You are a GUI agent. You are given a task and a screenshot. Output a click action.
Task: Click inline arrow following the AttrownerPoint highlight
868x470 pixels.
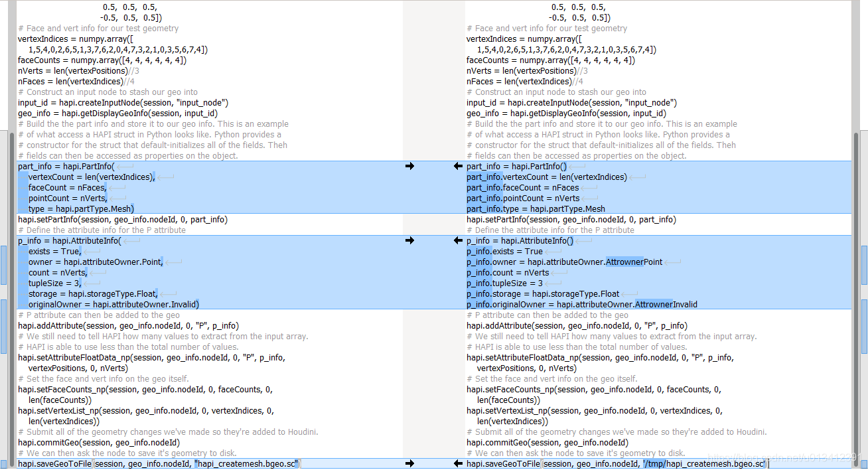click(x=673, y=262)
